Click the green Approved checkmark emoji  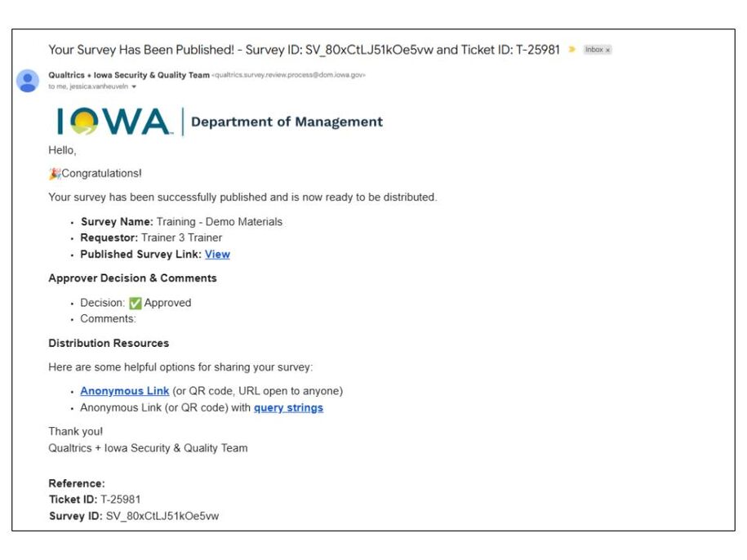pyautogui.click(x=136, y=303)
